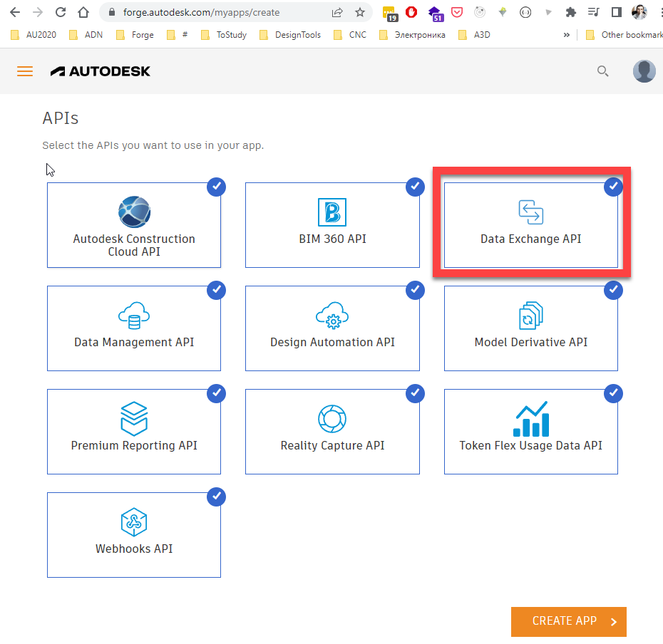Open the Other bookmarks folder
The image size is (663, 644).
[624, 35]
